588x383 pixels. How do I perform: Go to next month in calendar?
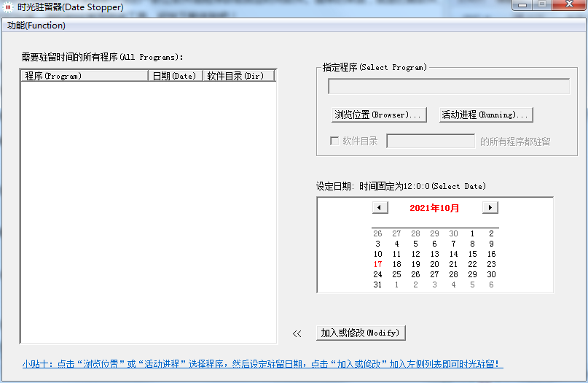tap(490, 208)
